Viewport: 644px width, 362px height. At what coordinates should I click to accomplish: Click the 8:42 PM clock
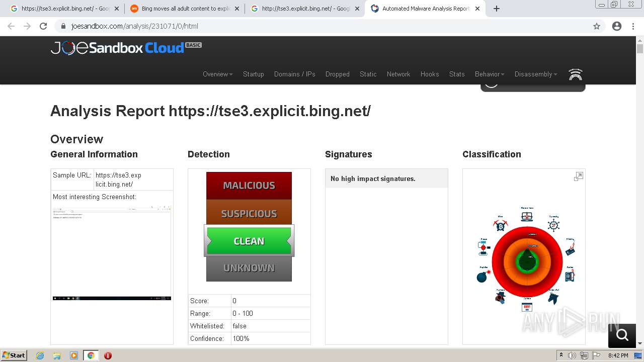[618, 355]
